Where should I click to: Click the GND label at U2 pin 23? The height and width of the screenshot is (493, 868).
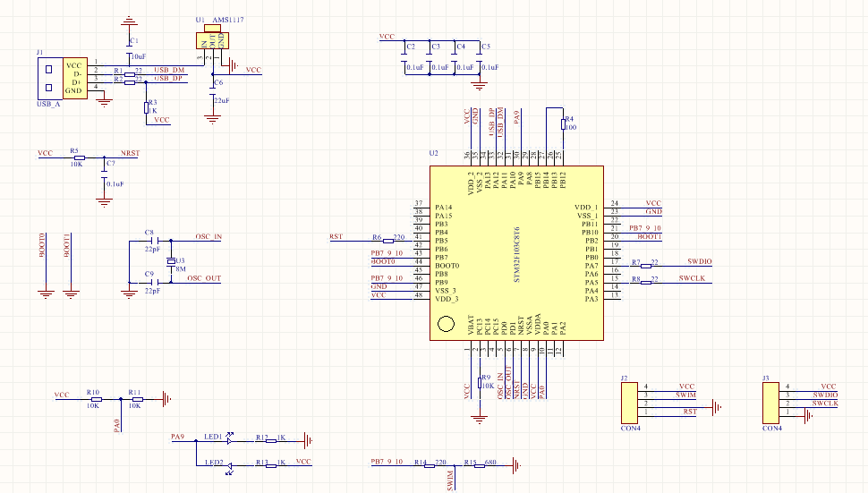tap(653, 212)
